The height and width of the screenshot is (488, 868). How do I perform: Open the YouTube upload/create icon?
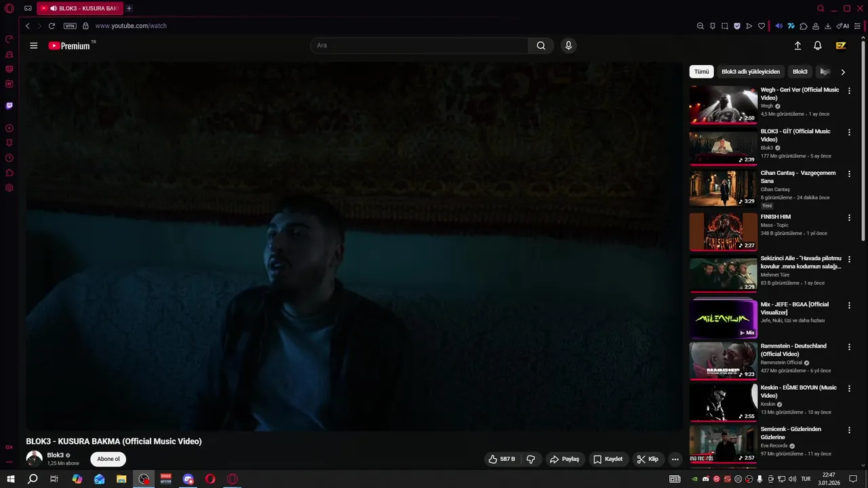[x=797, y=45]
